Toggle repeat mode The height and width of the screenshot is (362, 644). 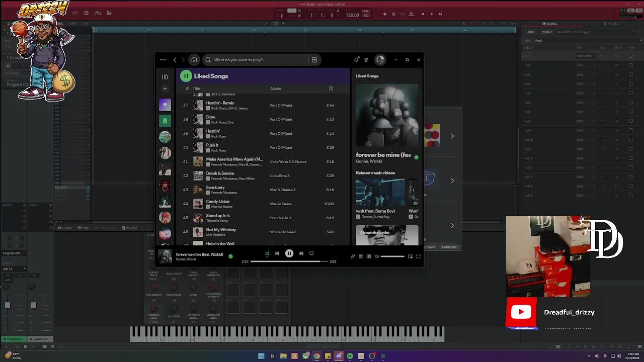point(311,254)
